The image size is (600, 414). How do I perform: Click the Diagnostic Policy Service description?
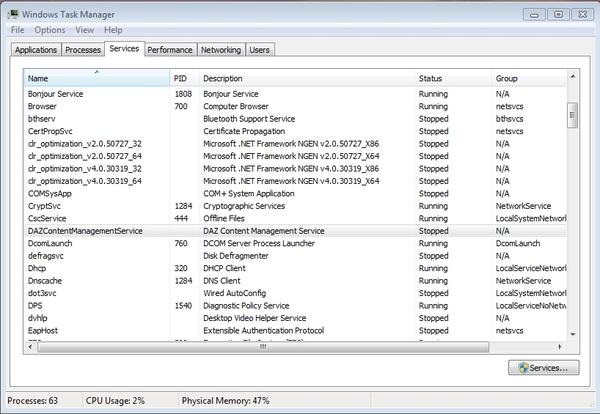click(x=246, y=306)
